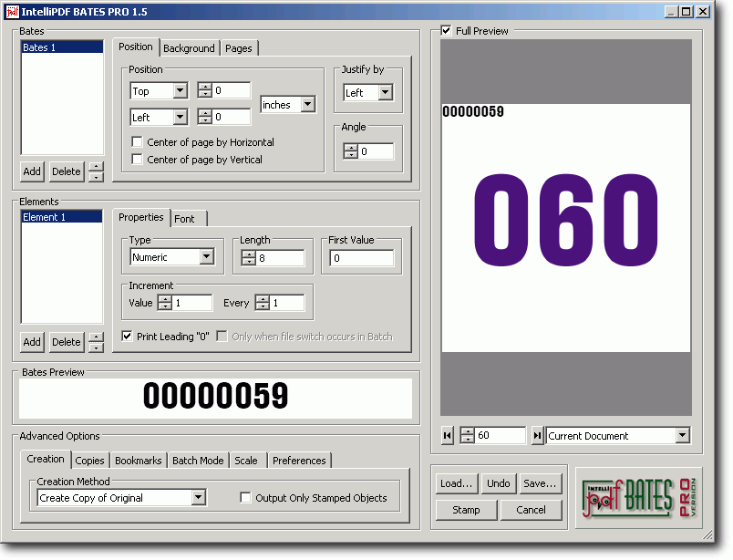733x560 pixels.
Task: Click the First Value input field
Action: tap(362, 258)
